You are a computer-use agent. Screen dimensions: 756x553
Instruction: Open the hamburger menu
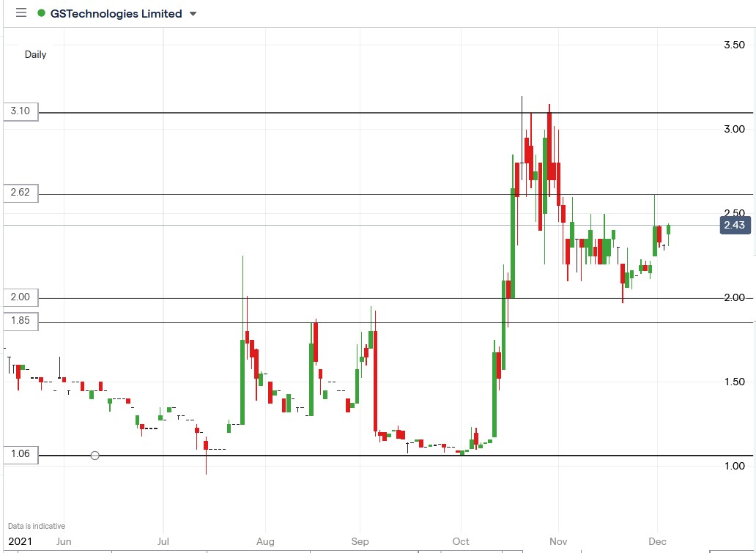coord(21,13)
